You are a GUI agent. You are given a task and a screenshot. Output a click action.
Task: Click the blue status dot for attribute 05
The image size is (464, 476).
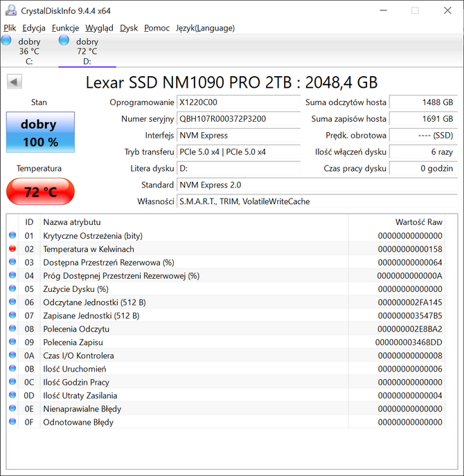pos(12,289)
